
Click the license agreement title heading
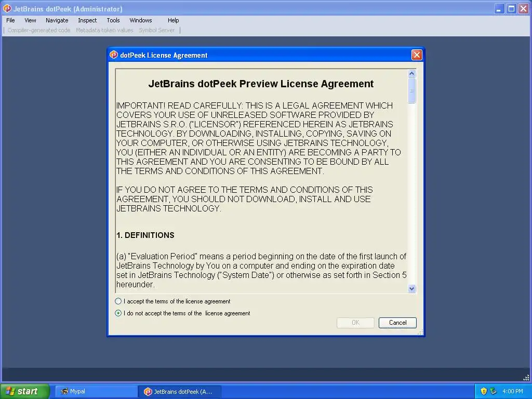click(x=261, y=84)
